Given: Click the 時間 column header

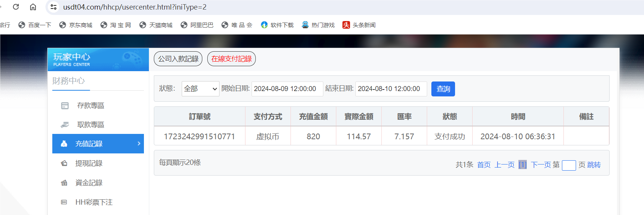Looking at the screenshot, I should tap(518, 117).
